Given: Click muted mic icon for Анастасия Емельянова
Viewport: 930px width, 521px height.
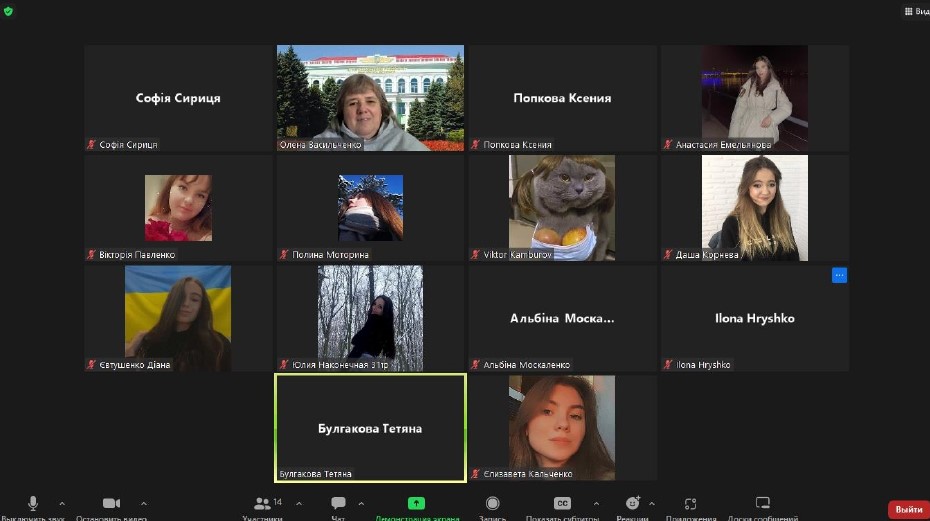Looking at the screenshot, I should pos(668,144).
